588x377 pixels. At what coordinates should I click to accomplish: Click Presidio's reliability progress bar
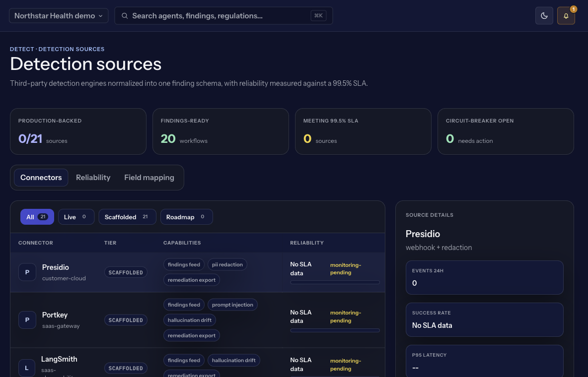[x=335, y=282]
